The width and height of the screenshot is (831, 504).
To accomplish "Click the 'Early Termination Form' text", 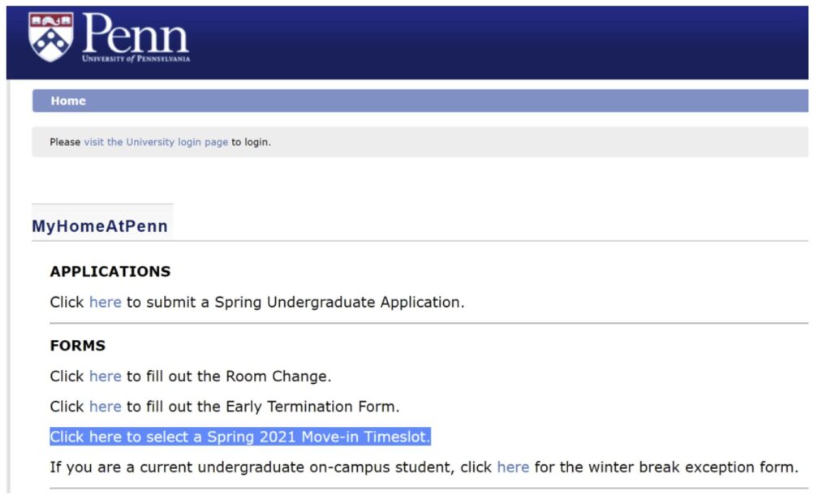I will coord(311,407).
